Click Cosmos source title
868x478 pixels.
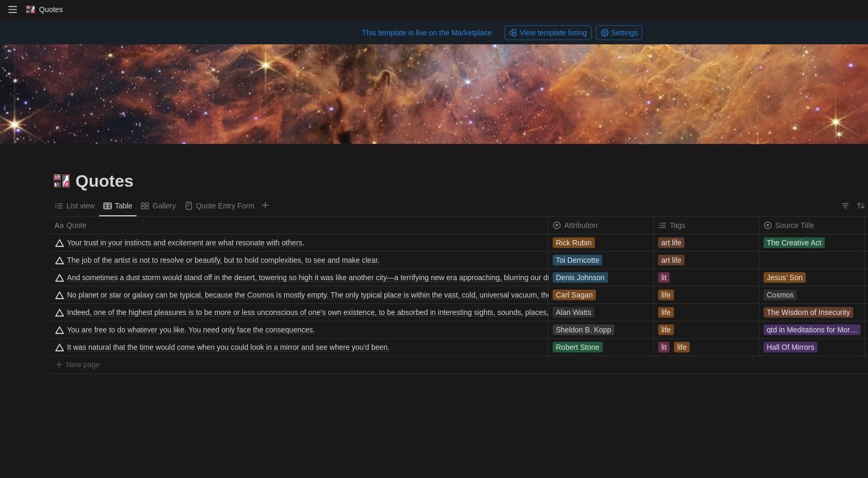780,295
